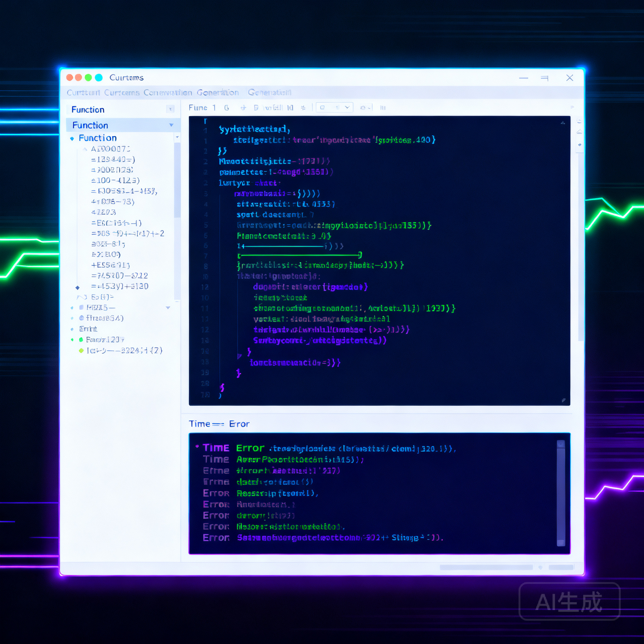Click the Time == Eror panel heading
This screenshot has width=644, height=644.
(219, 424)
